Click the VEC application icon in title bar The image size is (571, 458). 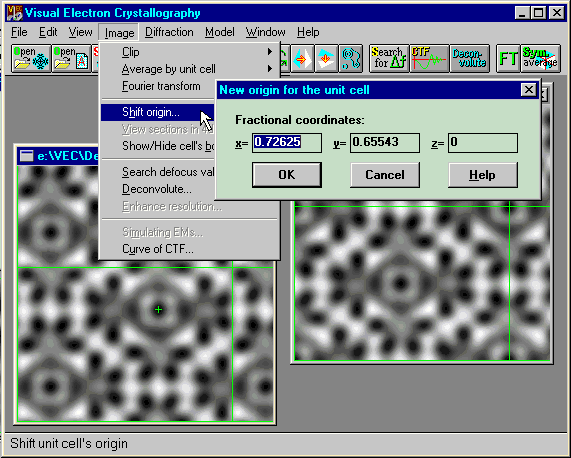(x=15, y=13)
